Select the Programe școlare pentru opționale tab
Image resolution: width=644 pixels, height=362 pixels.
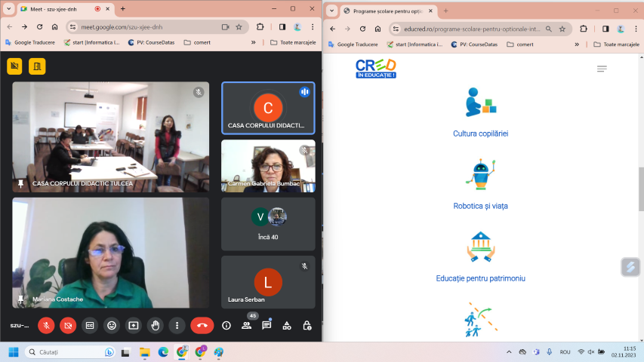tap(385, 11)
